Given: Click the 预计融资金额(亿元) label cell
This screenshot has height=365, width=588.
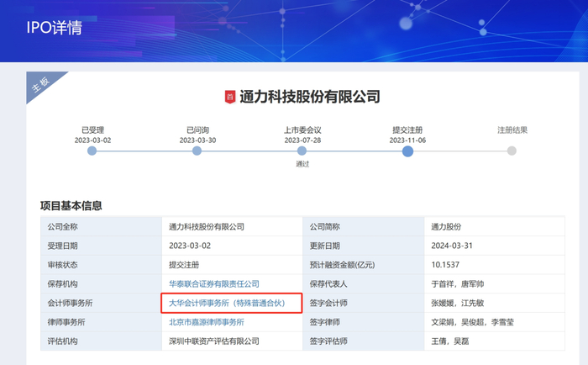Looking at the screenshot, I should [364, 265].
